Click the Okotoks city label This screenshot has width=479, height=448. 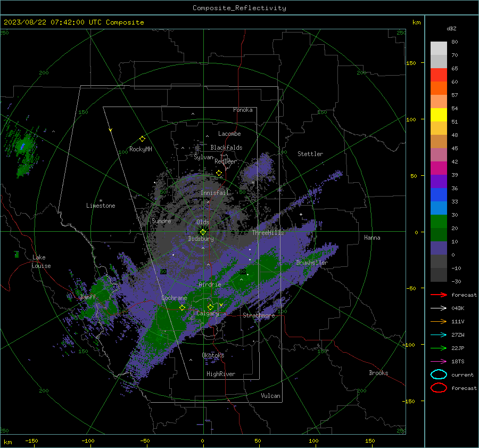click(213, 355)
